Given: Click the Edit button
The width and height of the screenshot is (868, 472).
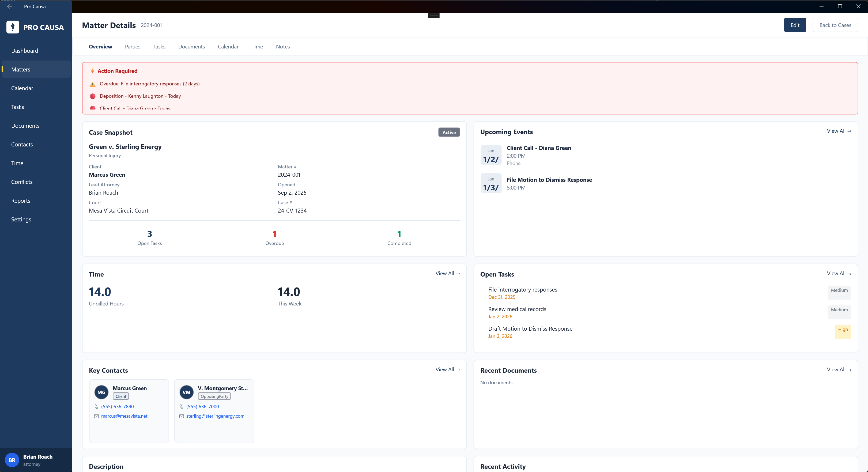Looking at the screenshot, I should point(795,25).
